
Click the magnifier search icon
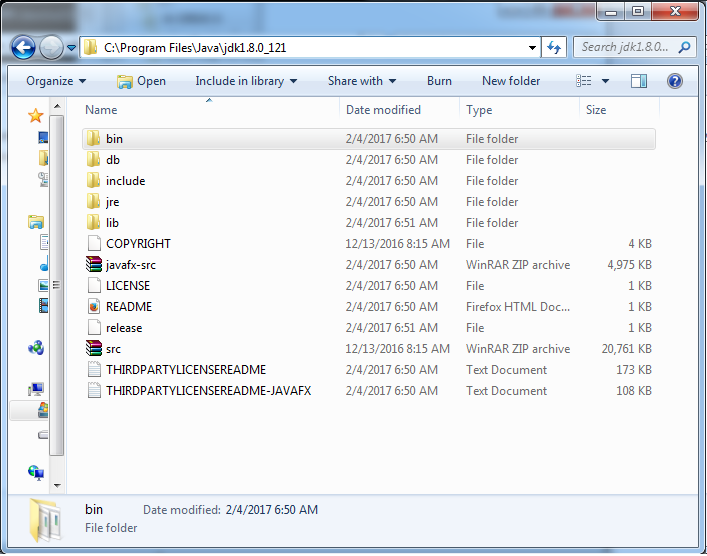(684, 47)
